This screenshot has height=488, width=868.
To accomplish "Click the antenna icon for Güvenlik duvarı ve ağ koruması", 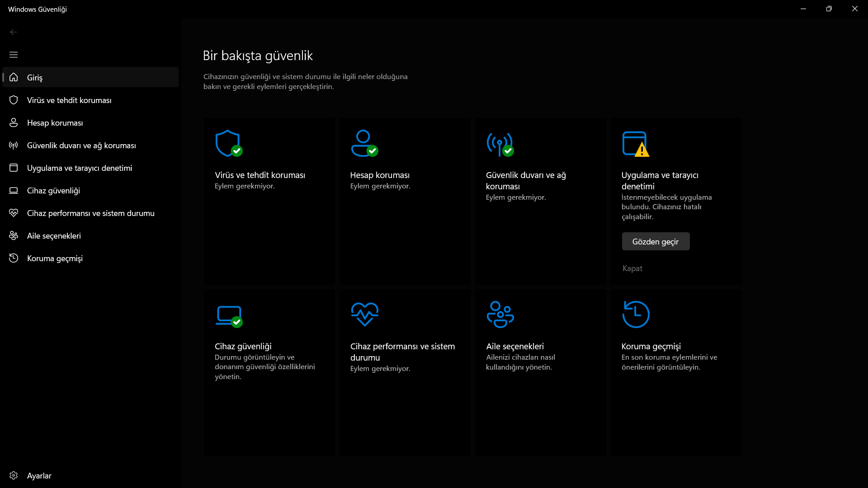I will [500, 144].
